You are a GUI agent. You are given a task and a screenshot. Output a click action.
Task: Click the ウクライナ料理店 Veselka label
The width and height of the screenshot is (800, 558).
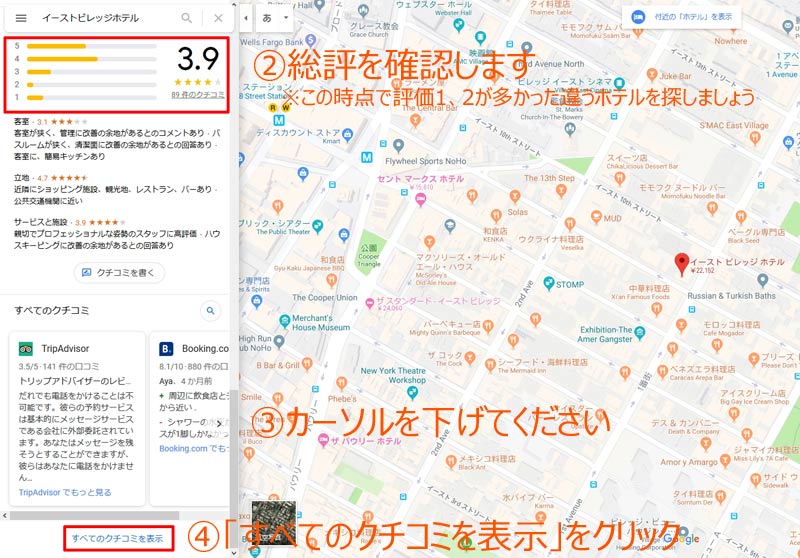pos(551,242)
